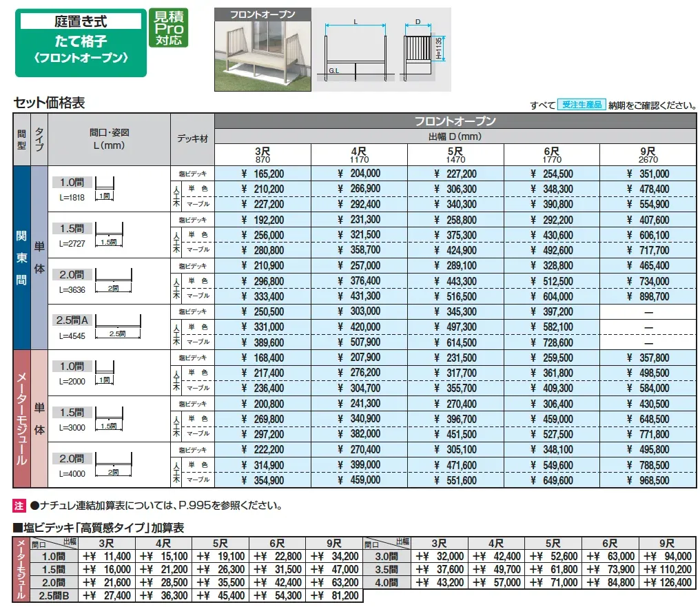Select the ¥321,500 price cell
This screenshot has height=607, width=700.
(359, 235)
